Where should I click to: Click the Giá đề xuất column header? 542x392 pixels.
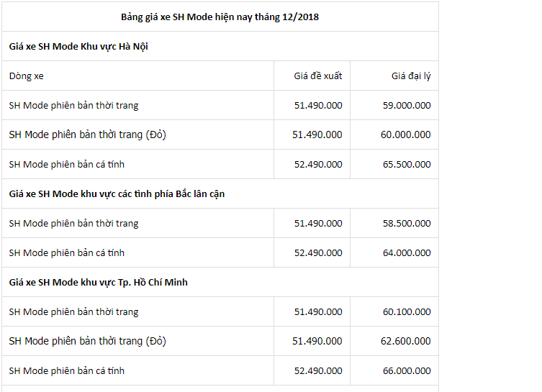point(317,76)
